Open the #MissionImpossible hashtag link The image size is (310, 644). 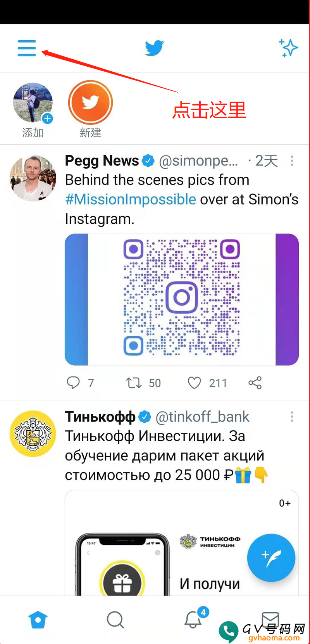pyautogui.click(x=131, y=199)
